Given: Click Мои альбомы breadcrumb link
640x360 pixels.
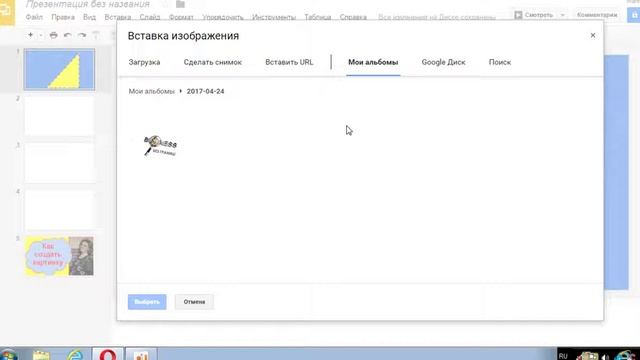Looking at the screenshot, I should (151, 91).
